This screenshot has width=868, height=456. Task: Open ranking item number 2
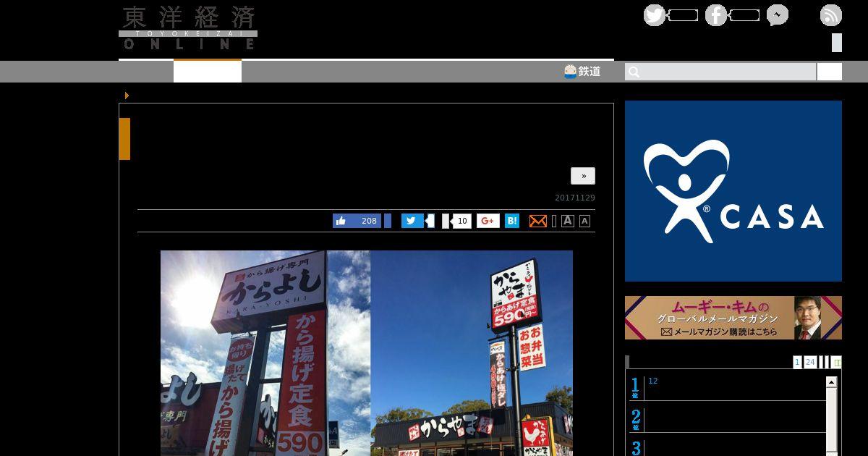[x=727, y=418]
